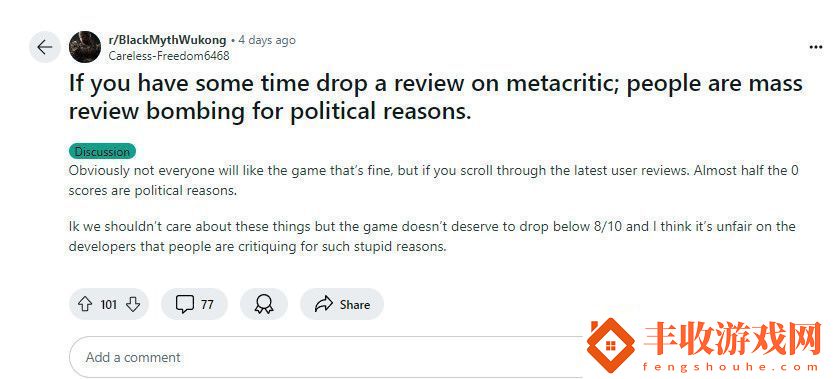Screen dimensions: 833x379
Task: Open the 77 comments speech bubble
Action: (x=194, y=305)
